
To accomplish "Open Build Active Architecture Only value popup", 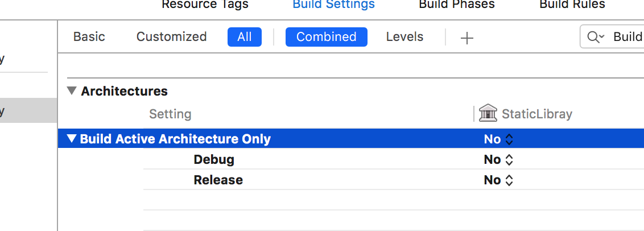I will (499, 139).
